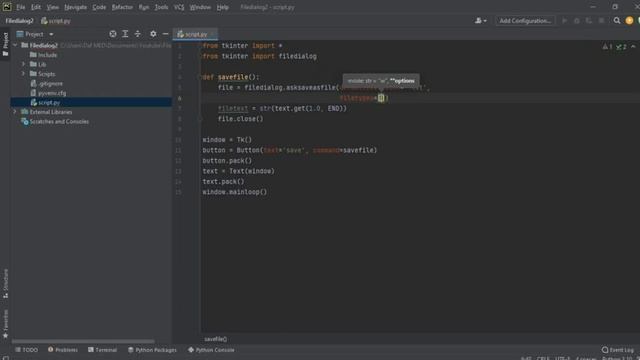The height and width of the screenshot is (360, 640).
Task: Click the Expand All icon
Action: [x=125, y=34]
